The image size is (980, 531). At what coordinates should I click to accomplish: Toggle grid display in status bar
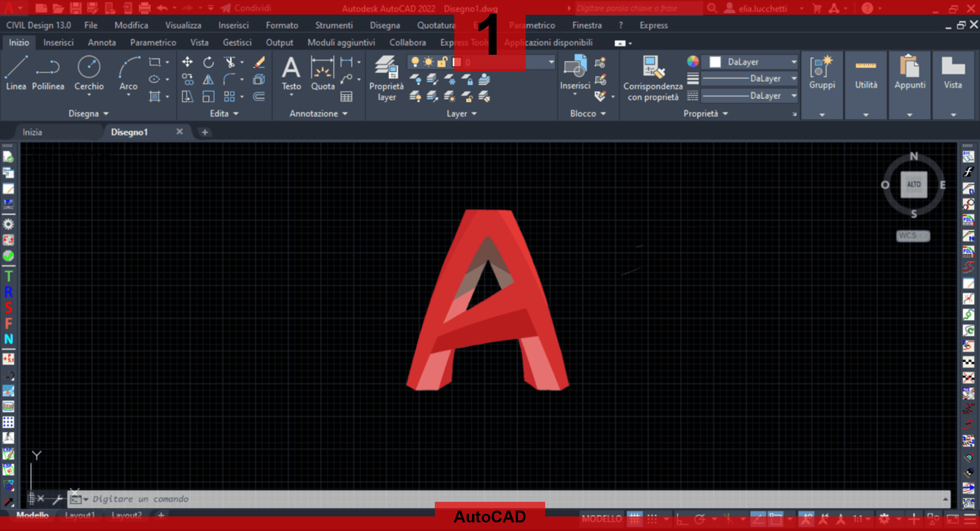coord(635,520)
